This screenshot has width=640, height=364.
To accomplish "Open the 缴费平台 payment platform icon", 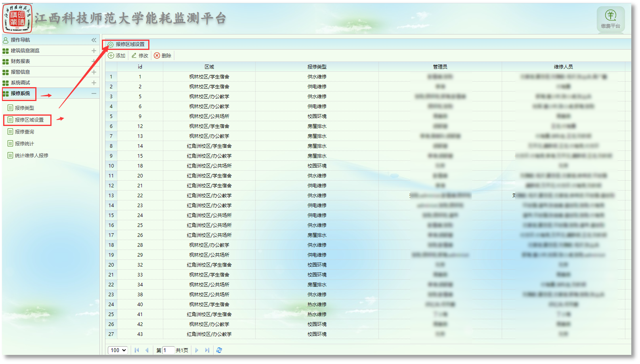I will [x=610, y=19].
